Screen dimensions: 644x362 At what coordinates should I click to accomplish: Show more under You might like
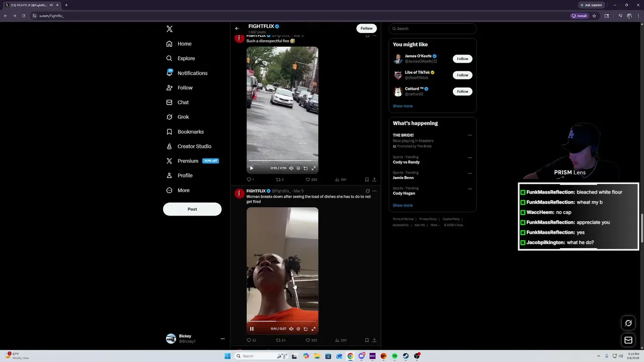click(403, 106)
